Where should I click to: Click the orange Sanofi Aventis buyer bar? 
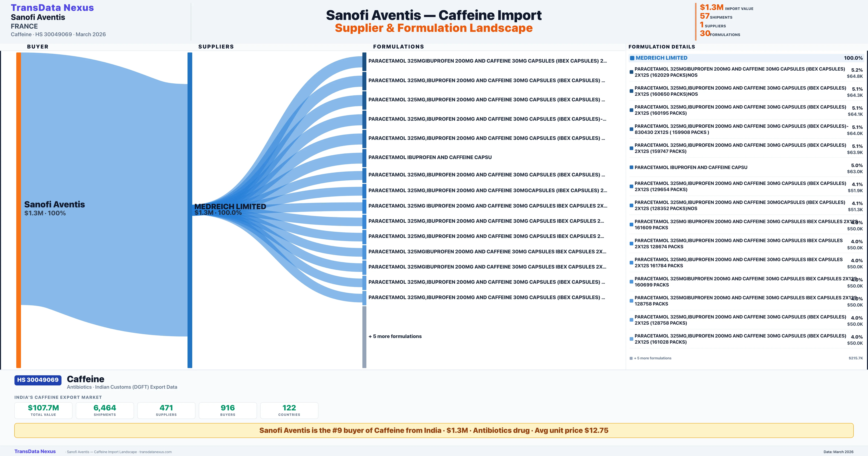[x=18, y=209]
